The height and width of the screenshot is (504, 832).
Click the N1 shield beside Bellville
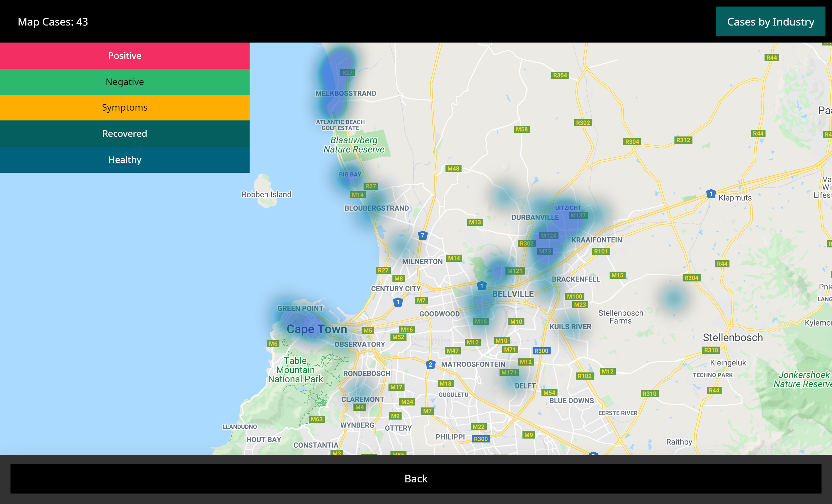coord(482,286)
